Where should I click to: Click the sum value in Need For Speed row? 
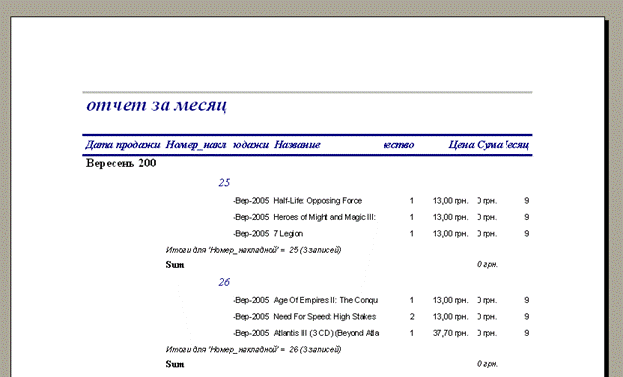487,317
